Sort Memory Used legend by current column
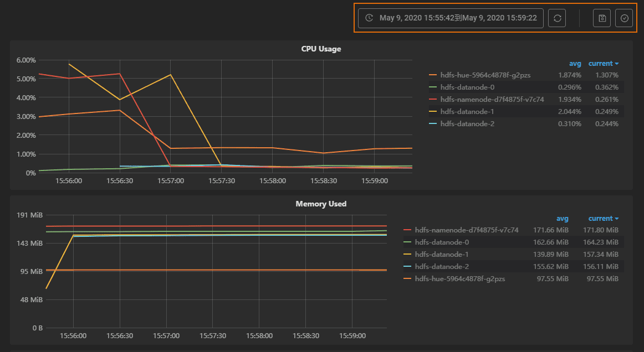The height and width of the screenshot is (352, 644). pos(603,219)
